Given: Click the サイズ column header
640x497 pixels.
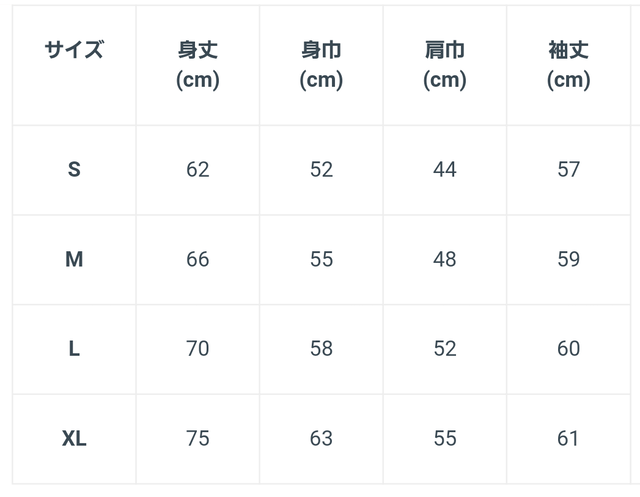Looking at the screenshot, I should [74, 50].
